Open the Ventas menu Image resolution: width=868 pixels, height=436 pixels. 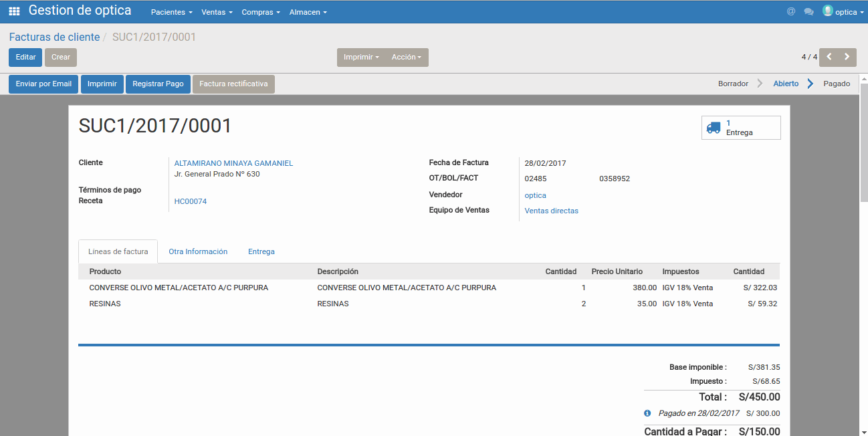[x=217, y=12]
